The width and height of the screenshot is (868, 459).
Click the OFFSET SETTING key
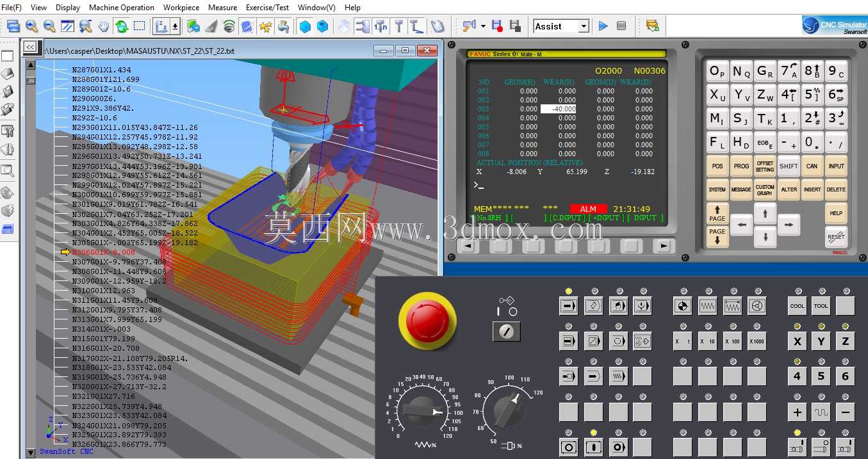765,166
